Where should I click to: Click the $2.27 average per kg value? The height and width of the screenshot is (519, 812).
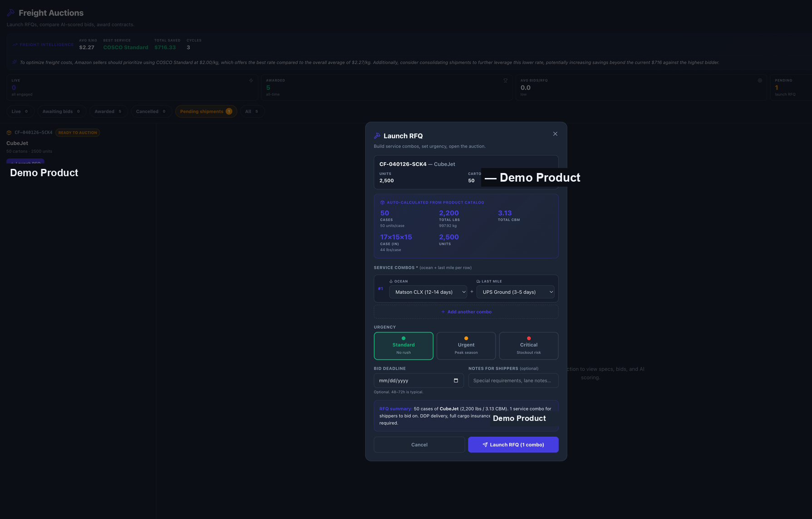(x=87, y=47)
